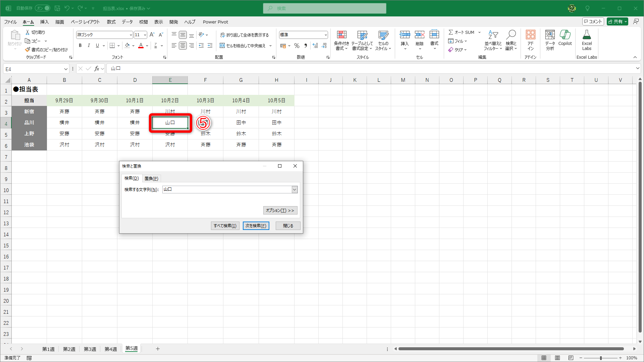This screenshot has height=362, width=644.
Task: Open Conditional Formatting icon
Action: (341, 35)
